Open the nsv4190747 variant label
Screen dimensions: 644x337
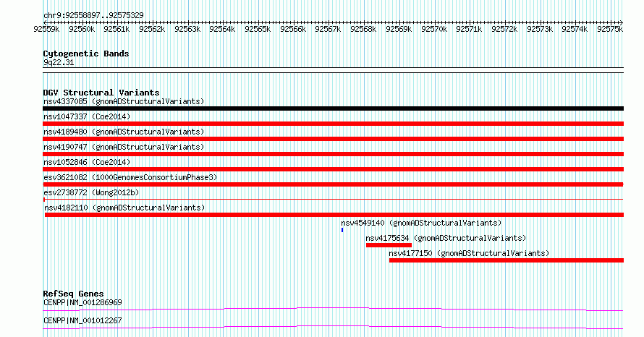coord(124,147)
